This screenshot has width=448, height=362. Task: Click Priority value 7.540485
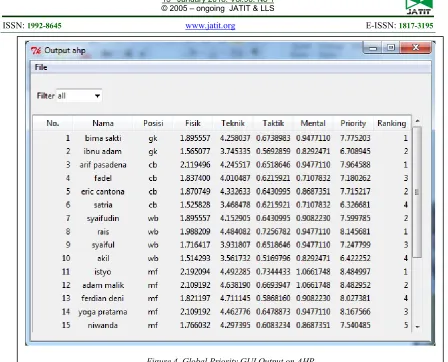355,325
